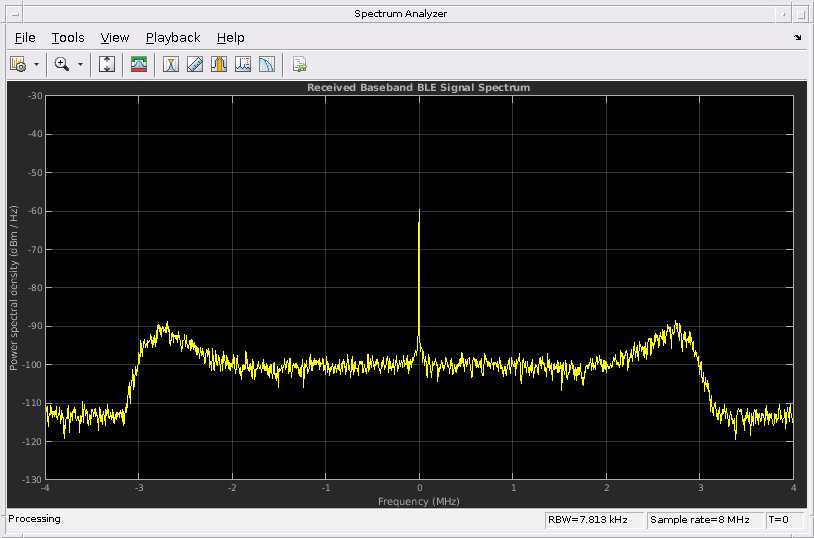
Task: Enable the Distortion Measurements icon
Action: click(x=243, y=64)
